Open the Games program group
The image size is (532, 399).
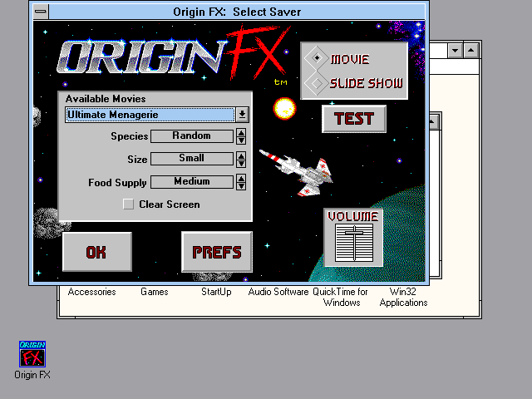(155, 292)
